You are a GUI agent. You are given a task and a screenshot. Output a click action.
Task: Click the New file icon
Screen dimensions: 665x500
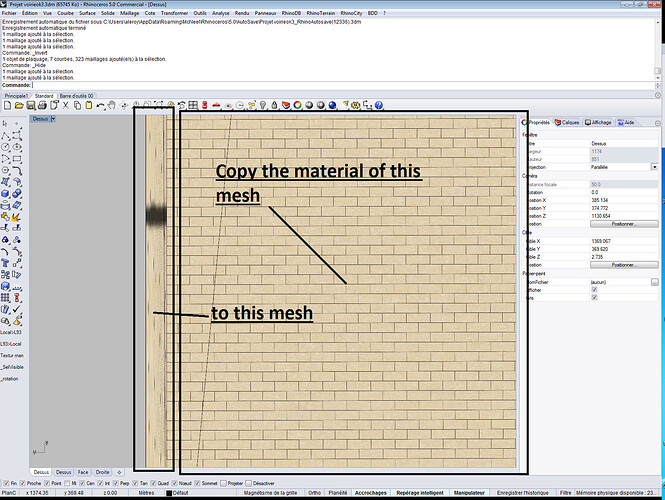click(7, 105)
